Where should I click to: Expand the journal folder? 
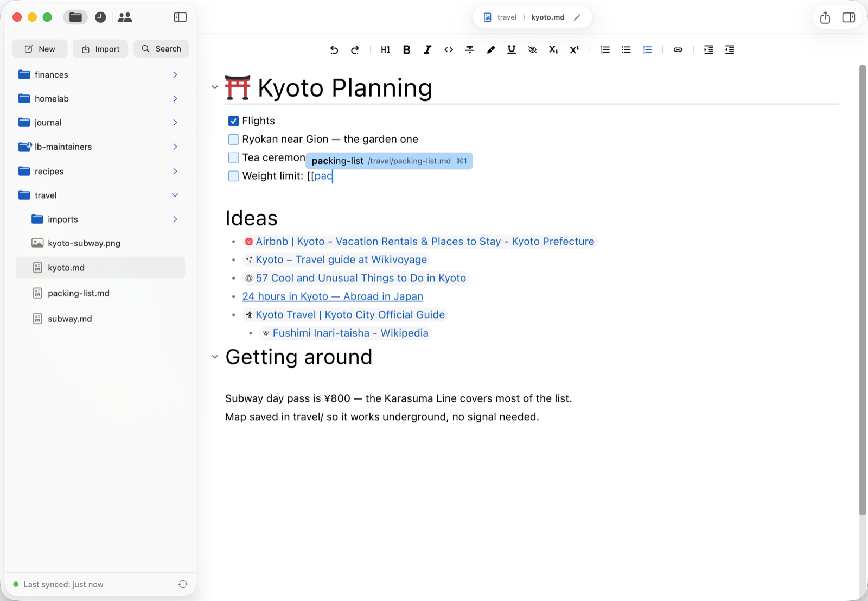pyautogui.click(x=175, y=123)
